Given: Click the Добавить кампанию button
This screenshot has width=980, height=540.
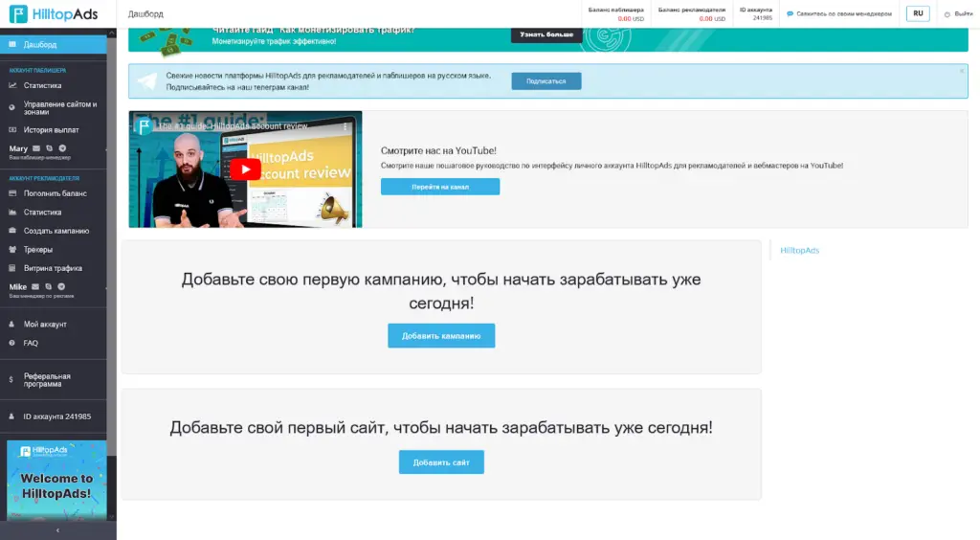Looking at the screenshot, I should click(441, 336).
